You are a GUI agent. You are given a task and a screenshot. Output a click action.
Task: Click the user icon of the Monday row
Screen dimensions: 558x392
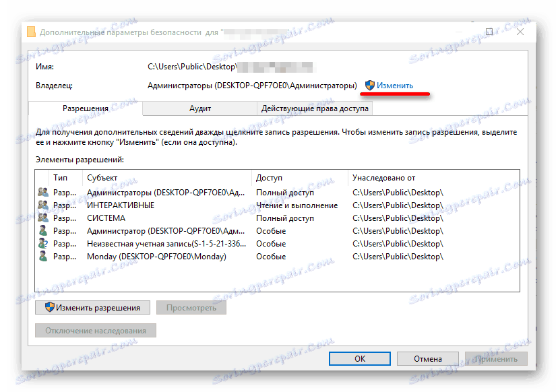(x=43, y=257)
